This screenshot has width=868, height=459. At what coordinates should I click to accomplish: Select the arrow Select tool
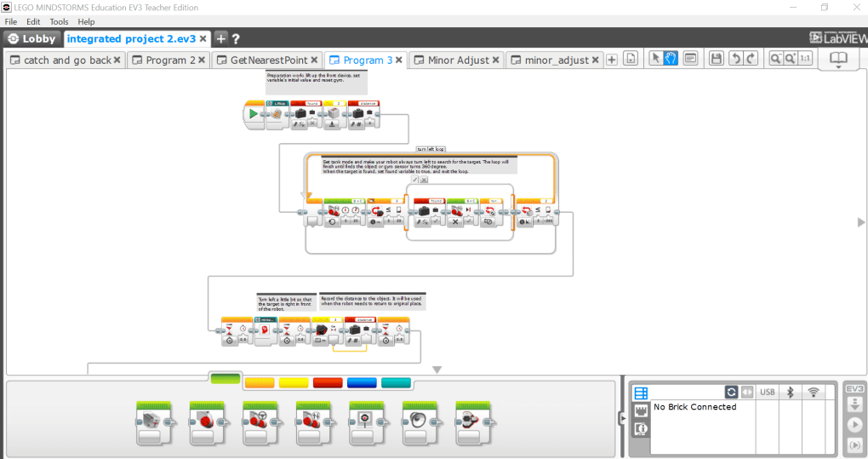[656, 59]
